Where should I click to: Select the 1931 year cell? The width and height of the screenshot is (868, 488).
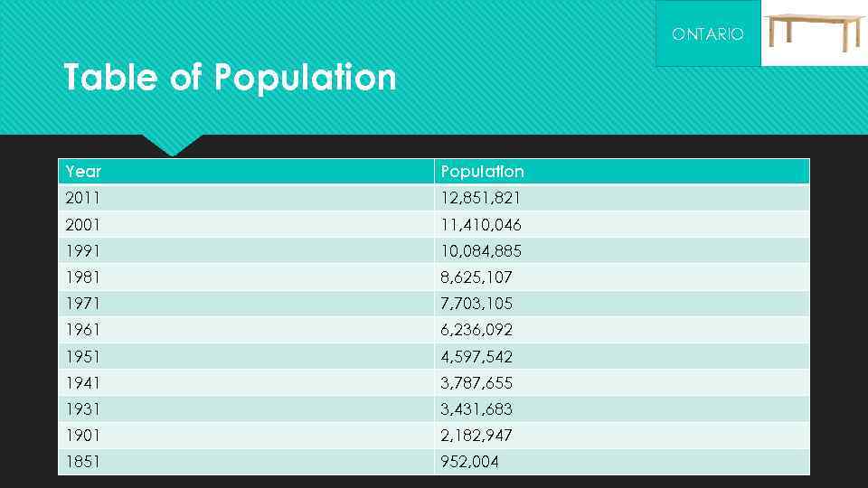point(83,409)
